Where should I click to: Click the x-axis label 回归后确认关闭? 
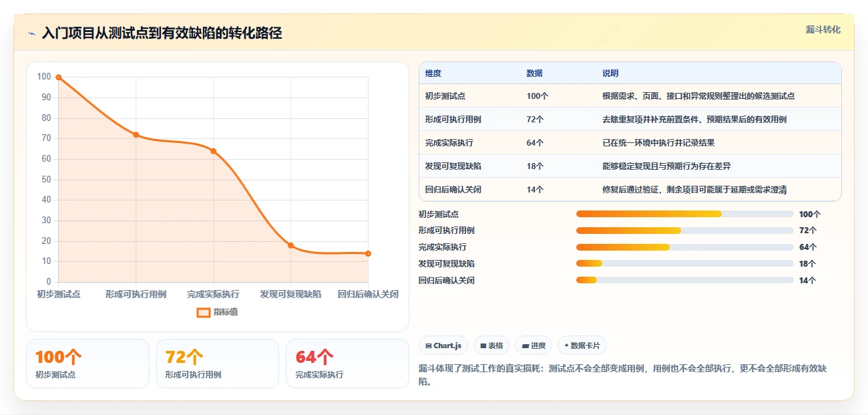pos(368,294)
